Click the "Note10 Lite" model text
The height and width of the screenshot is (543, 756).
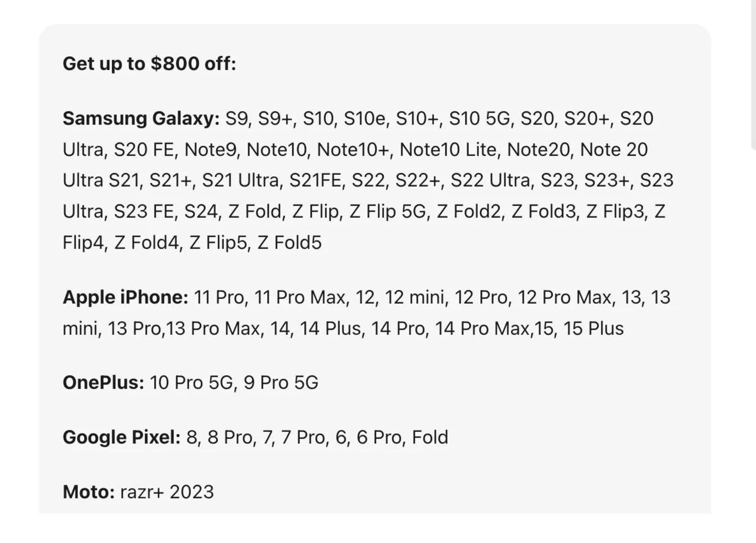tap(448, 150)
